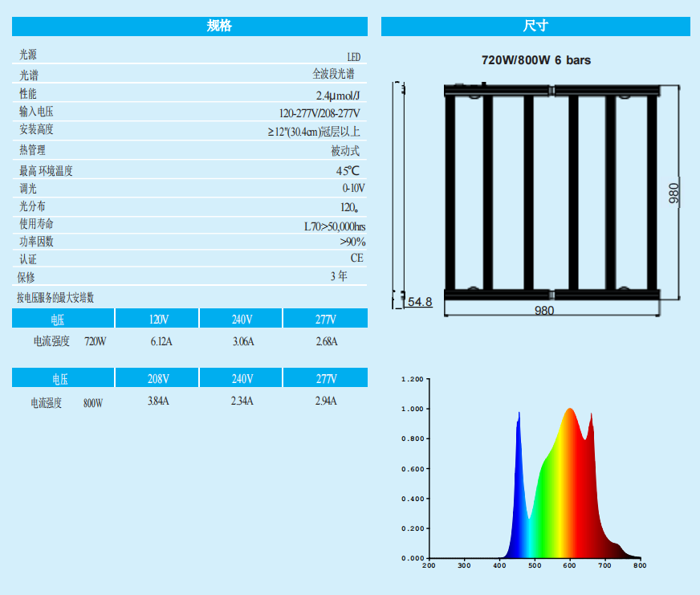Select the L70>50,000hrs lifespan value
Image resolution: width=700 pixels, height=595 pixels.
tap(335, 226)
